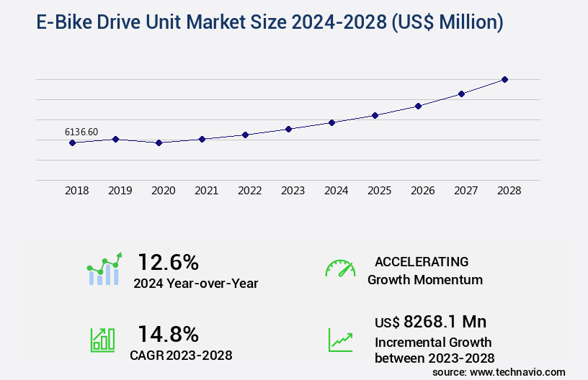Click the US$ 8268.1 Mn figure
The width and height of the screenshot is (588, 380).
click(425, 322)
